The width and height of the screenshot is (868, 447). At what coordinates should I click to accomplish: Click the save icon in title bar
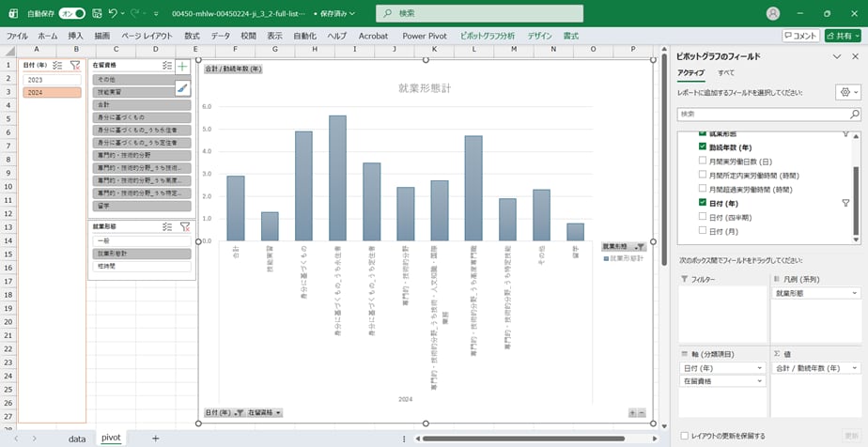(x=95, y=14)
